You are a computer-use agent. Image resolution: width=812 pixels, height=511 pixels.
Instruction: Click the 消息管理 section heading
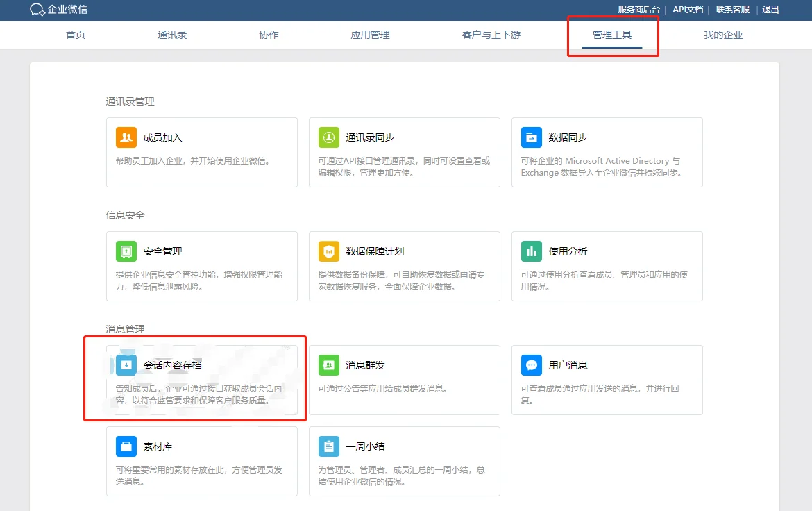point(126,329)
